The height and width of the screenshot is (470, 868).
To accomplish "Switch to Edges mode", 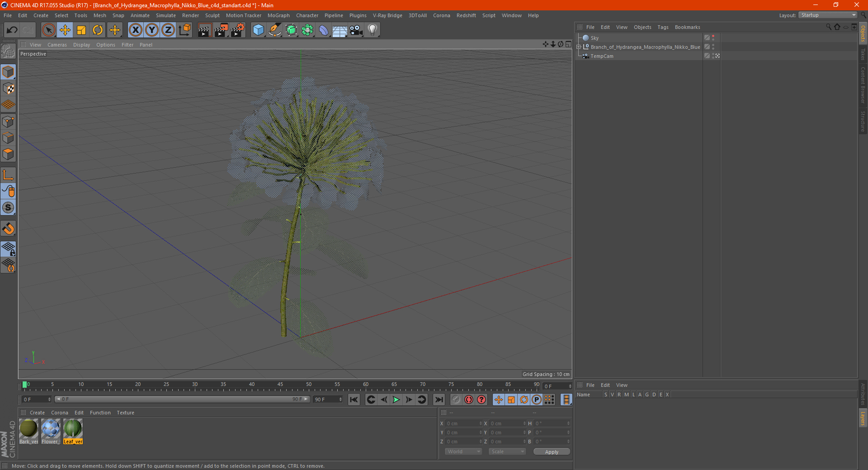I will tap(8, 138).
